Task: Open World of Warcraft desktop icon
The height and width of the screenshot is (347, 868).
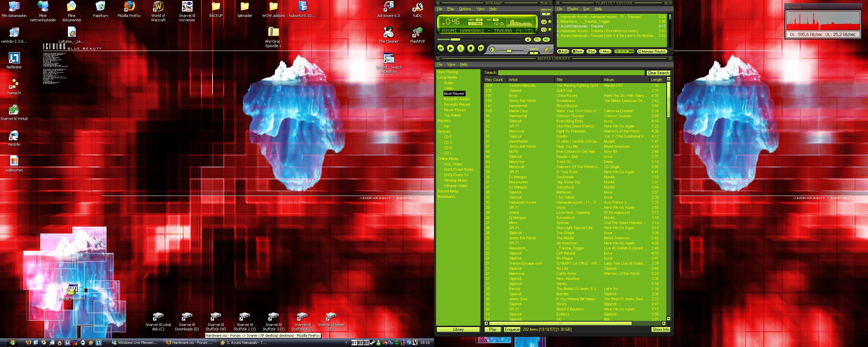Action: [158, 11]
